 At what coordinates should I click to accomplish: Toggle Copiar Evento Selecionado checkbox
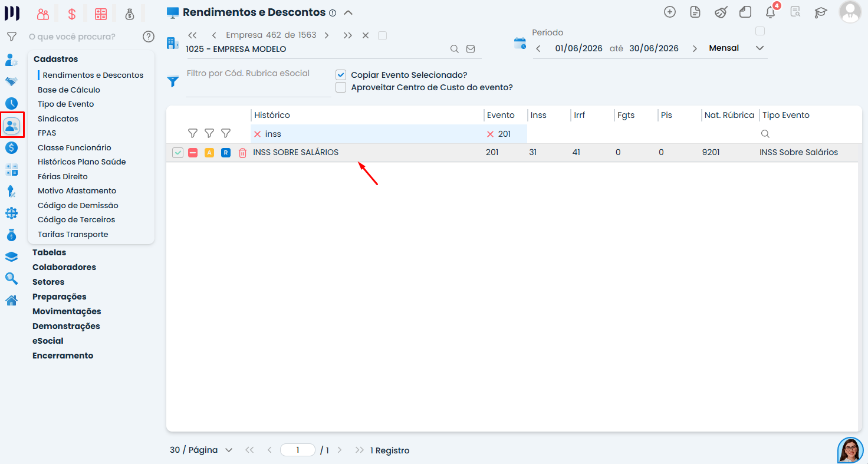click(x=341, y=75)
